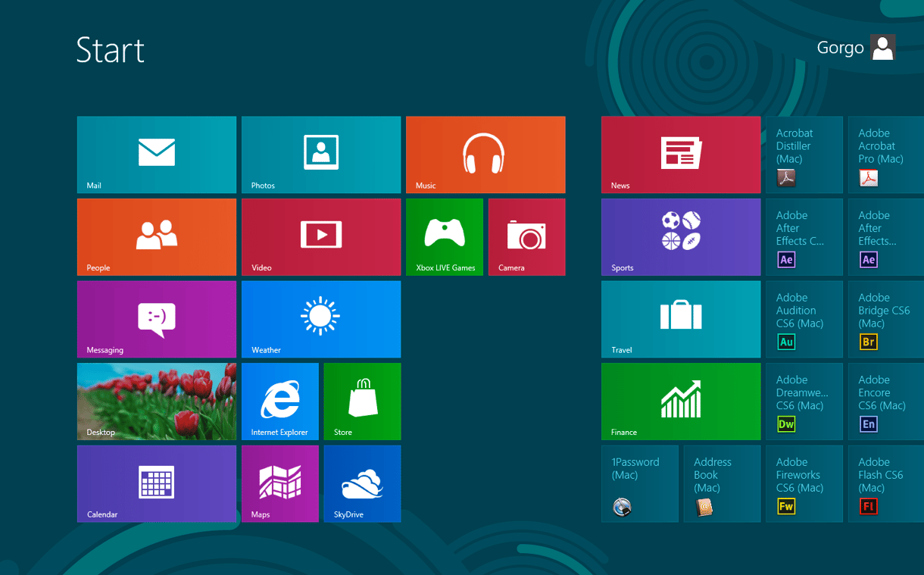This screenshot has height=575, width=924.
Task: Launch the Travel tile
Action: pyautogui.click(x=681, y=319)
